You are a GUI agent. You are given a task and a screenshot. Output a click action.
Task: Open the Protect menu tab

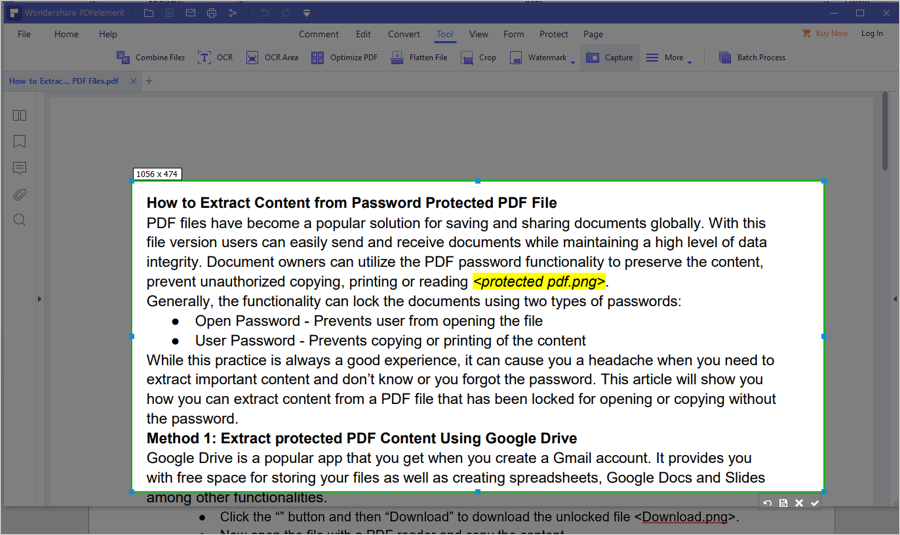coord(553,34)
